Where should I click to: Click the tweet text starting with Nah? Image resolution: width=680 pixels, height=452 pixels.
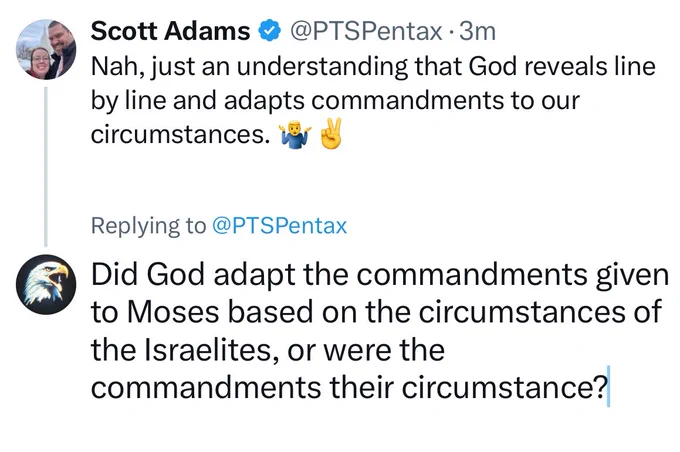point(373,100)
